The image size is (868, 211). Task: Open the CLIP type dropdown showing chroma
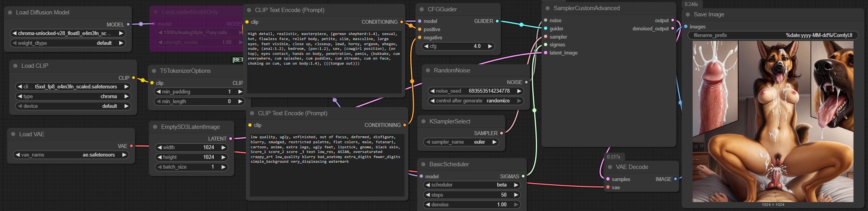coord(73,96)
